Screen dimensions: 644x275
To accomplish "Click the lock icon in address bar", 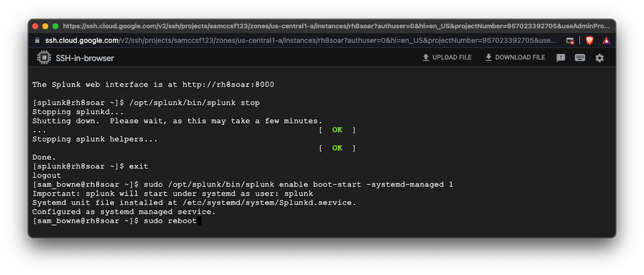I will tap(38, 40).
